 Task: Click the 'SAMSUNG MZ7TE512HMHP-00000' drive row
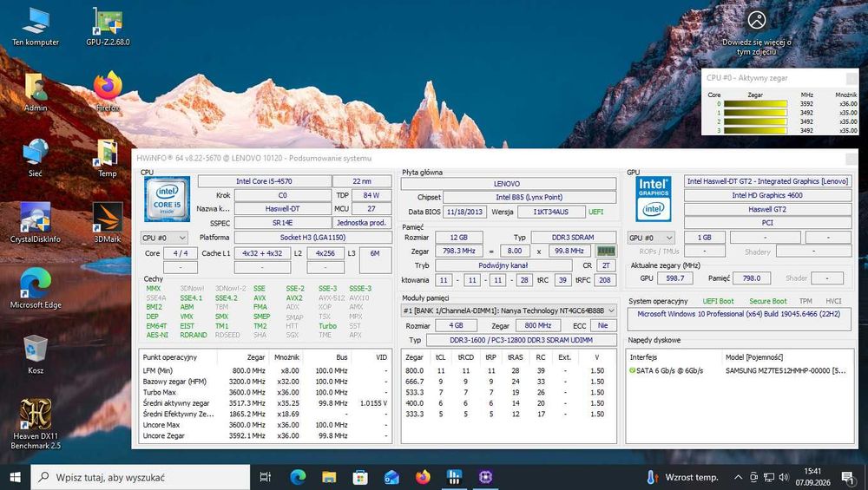pyautogui.click(x=739, y=370)
